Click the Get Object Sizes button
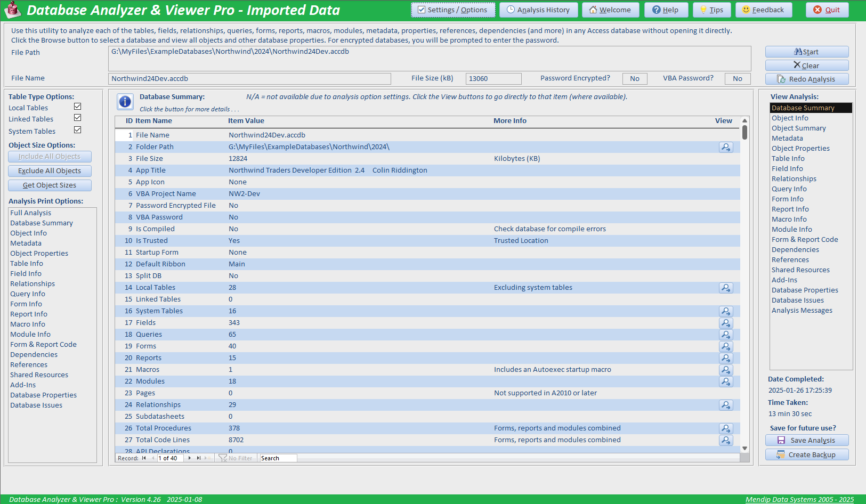This screenshot has width=866, height=504. coord(50,185)
